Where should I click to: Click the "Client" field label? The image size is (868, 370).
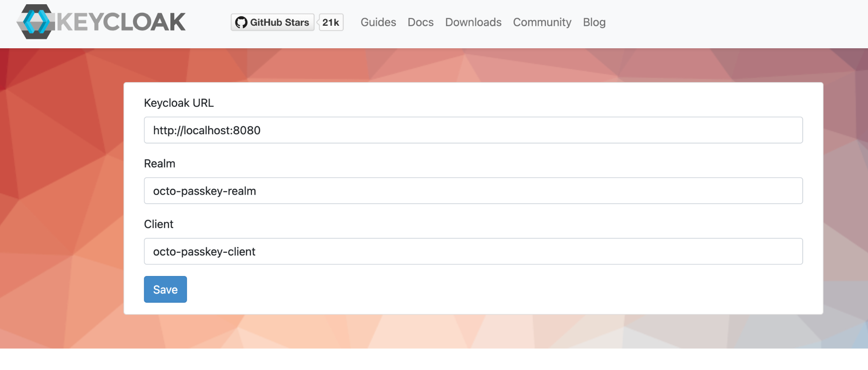[x=159, y=224]
